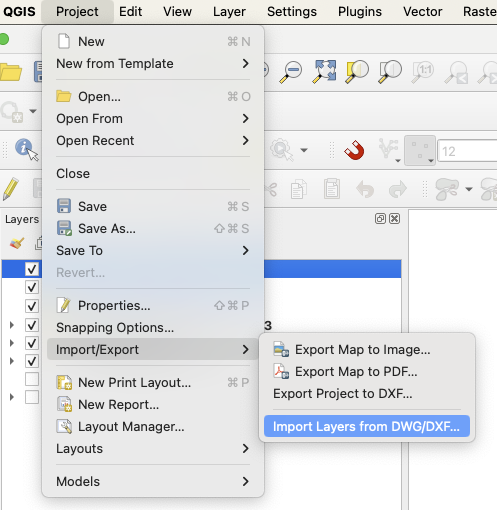Toggle the snapping magnet icon
The width and height of the screenshot is (497, 510).
coord(354,150)
